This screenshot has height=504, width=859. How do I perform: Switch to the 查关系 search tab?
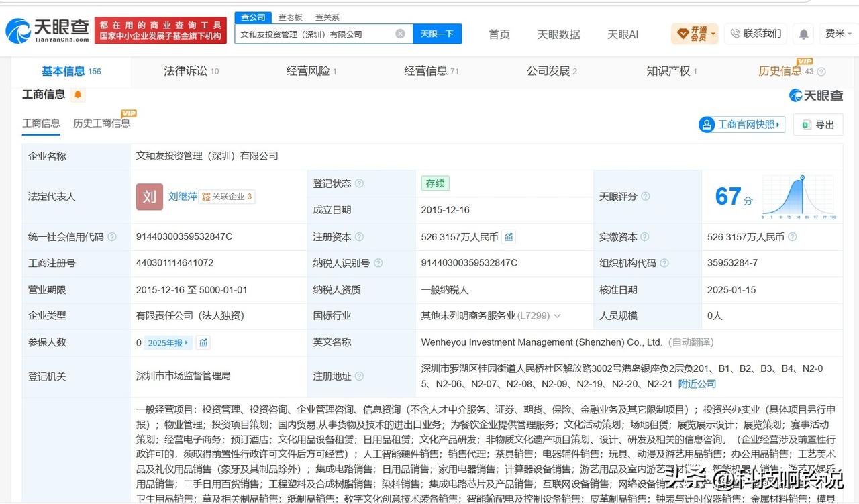[x=327, y=17]
